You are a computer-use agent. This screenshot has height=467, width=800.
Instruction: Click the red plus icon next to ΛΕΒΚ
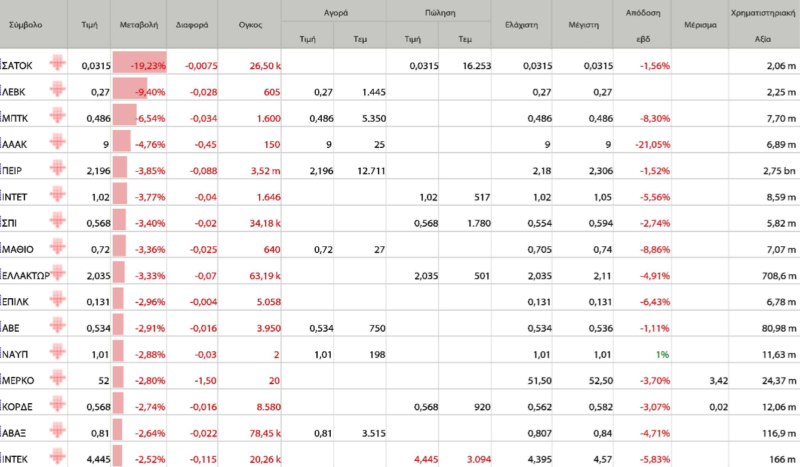57,91
